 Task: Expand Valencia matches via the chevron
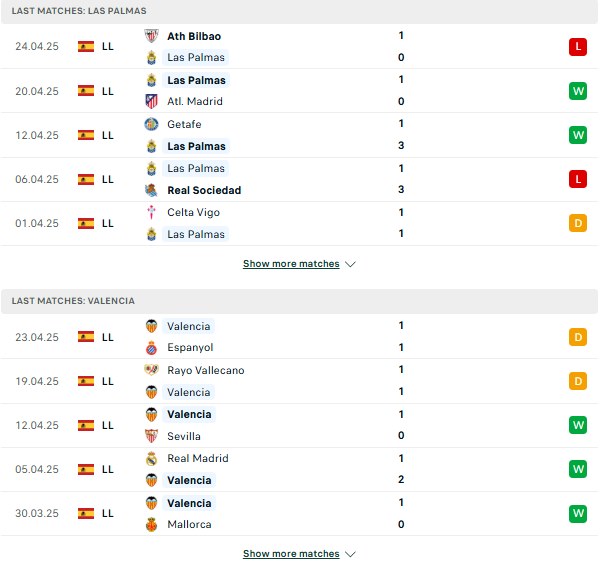tap(350, 554)
